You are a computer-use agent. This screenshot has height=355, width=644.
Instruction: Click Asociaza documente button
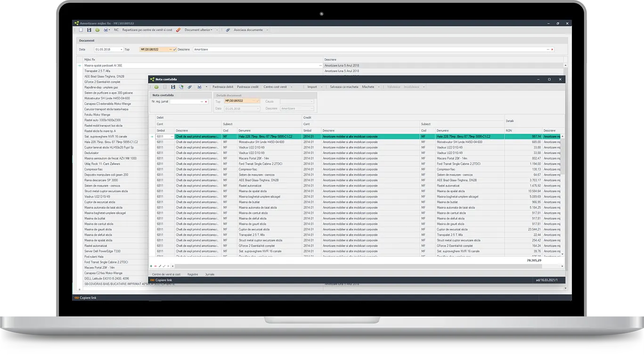pos(248,30)
